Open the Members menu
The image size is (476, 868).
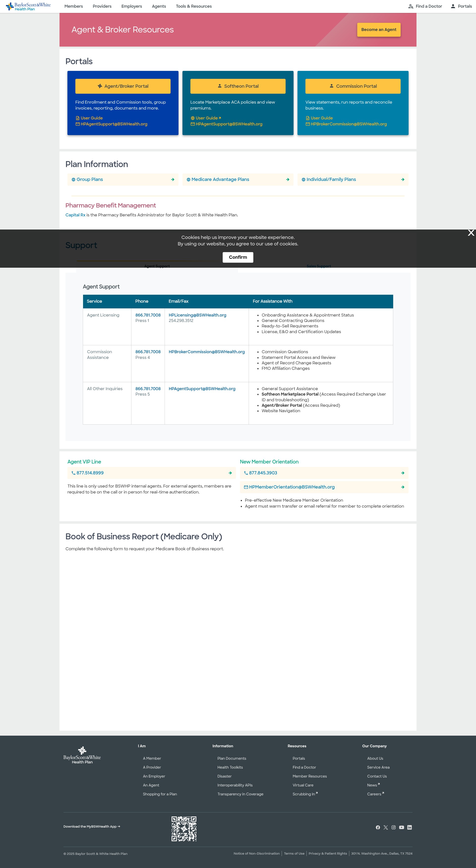(73, 6)
